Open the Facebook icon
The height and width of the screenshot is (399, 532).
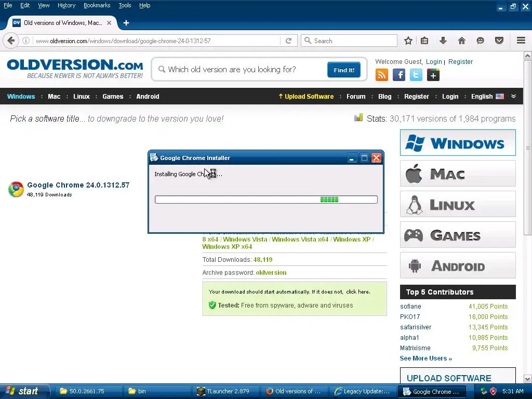click(399, 75)
